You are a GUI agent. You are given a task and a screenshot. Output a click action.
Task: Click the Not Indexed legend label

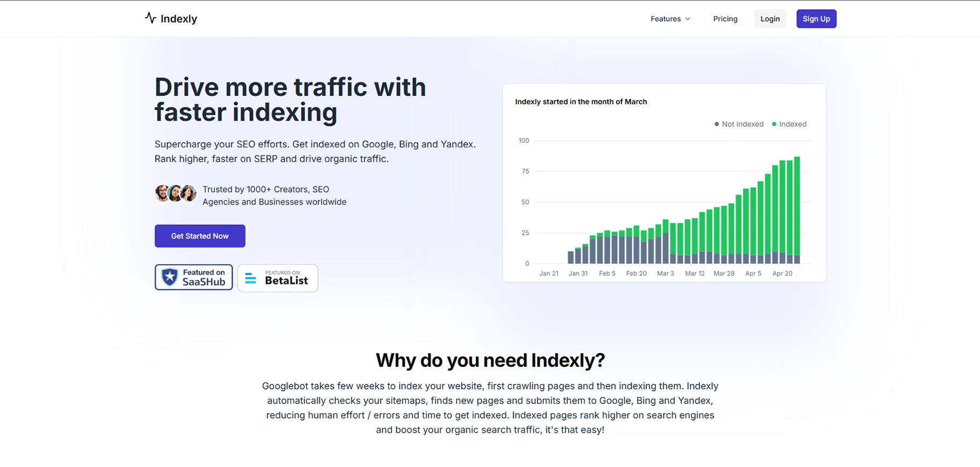pos(743,124)
